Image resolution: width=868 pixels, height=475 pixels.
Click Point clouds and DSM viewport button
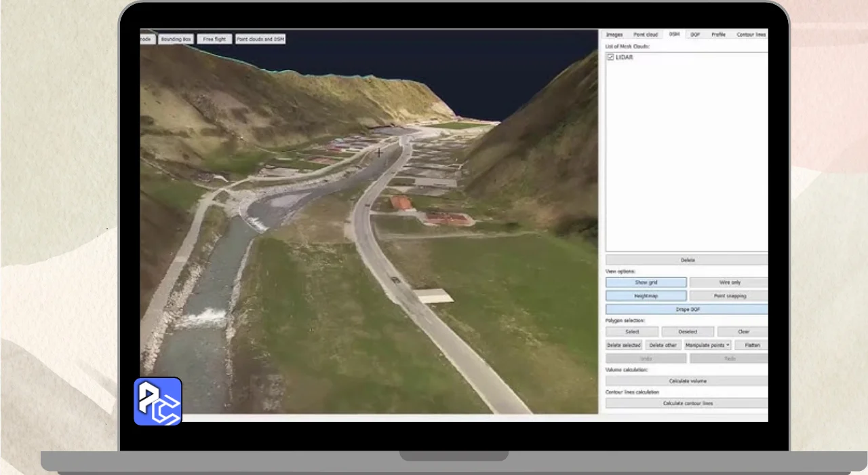click(260, 39)
